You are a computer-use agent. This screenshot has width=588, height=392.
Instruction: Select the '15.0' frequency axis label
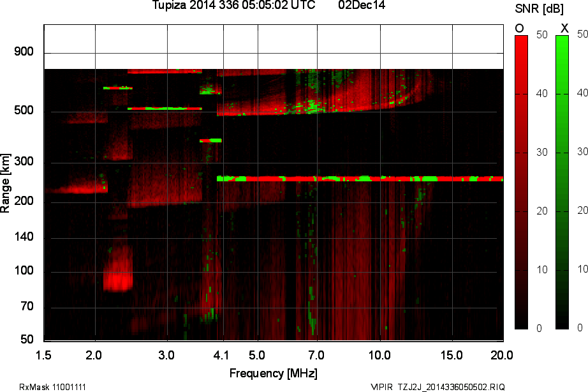[x=452, y=355]
